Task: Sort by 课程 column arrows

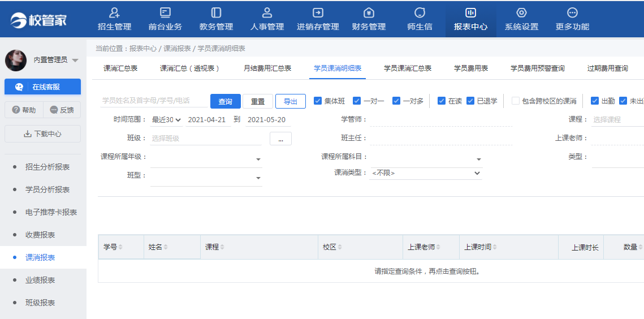Action: point(222,247)
